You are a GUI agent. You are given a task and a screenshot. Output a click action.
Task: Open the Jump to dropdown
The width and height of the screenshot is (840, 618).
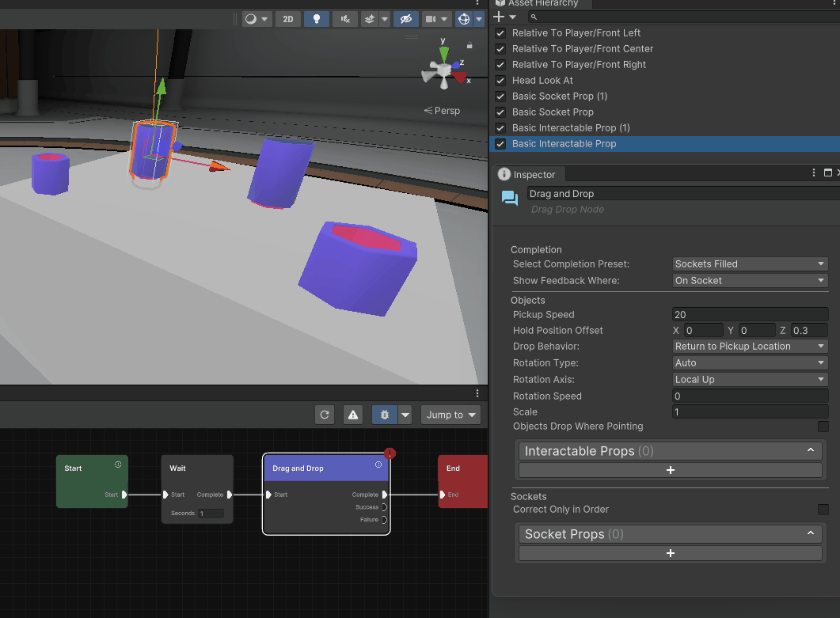[x=450, y=414]
